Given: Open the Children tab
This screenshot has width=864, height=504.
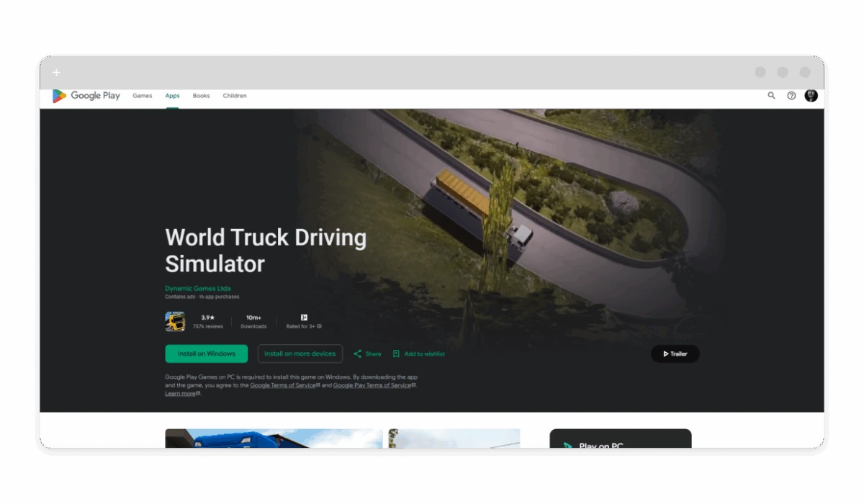Looking at the screenshot, I should [x=235, y=96].
